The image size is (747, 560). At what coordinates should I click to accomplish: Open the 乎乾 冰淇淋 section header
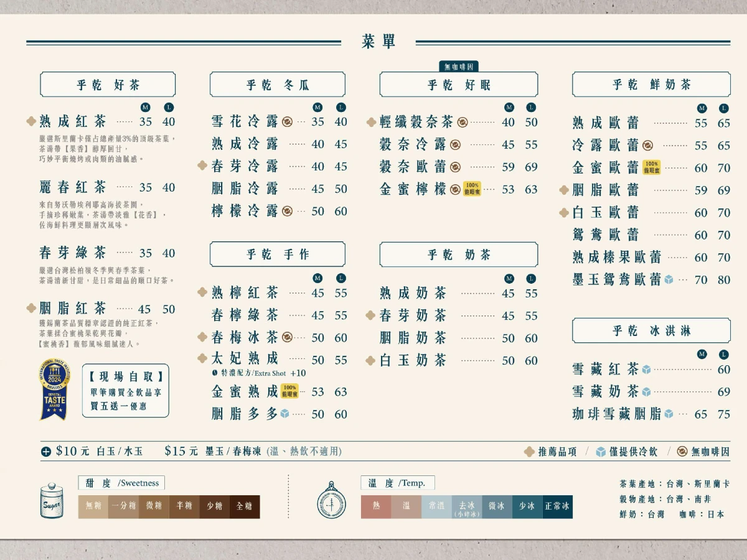tap(651, 330)
